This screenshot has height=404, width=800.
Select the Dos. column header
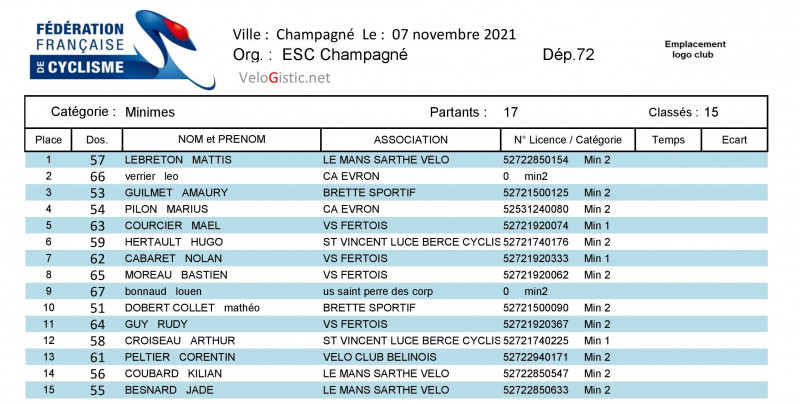[x=97, y=140]
